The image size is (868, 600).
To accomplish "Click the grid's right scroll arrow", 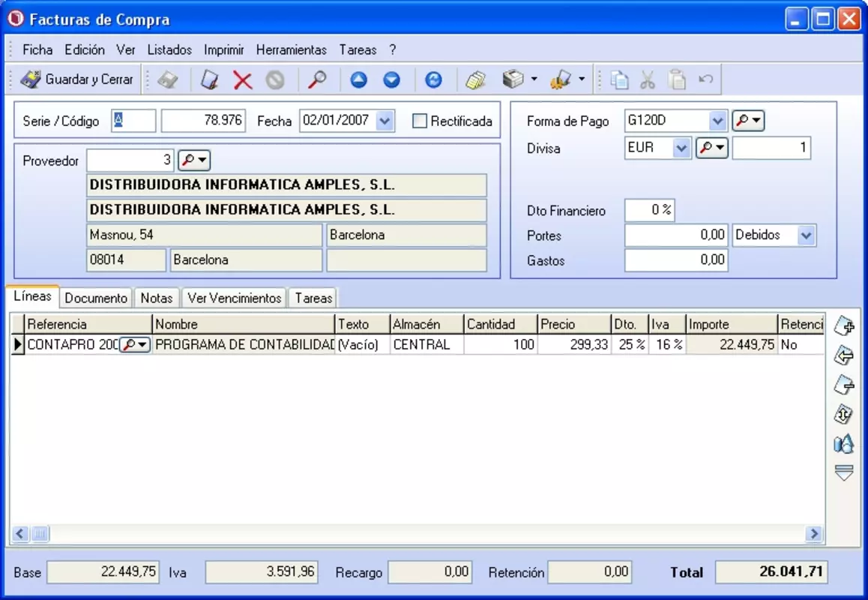I will pos(814,533).
